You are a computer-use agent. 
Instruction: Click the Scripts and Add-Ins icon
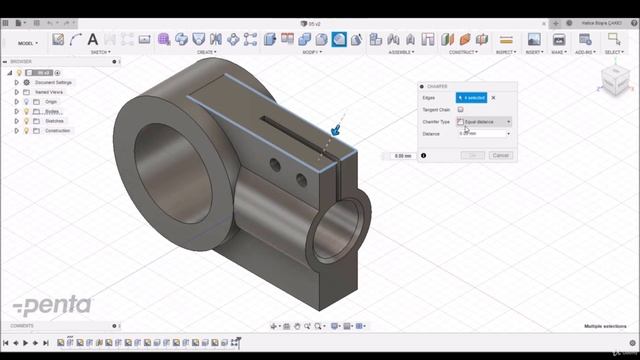[x=585, y=40]
